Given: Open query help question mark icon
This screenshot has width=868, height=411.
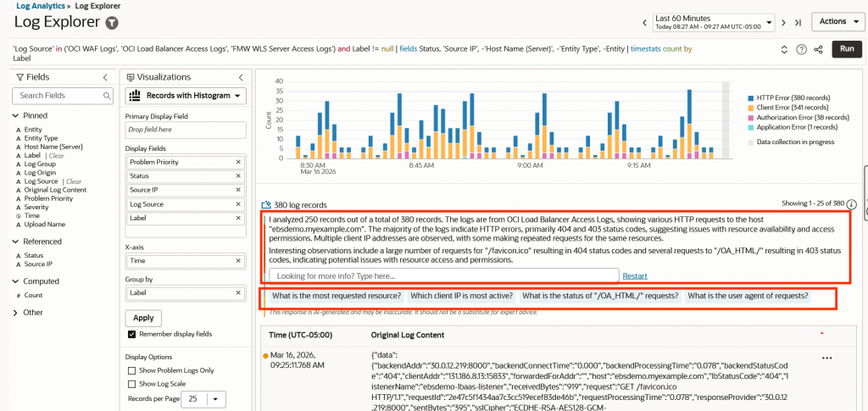Looking at the screenshot, I should [x=801, y=49].
